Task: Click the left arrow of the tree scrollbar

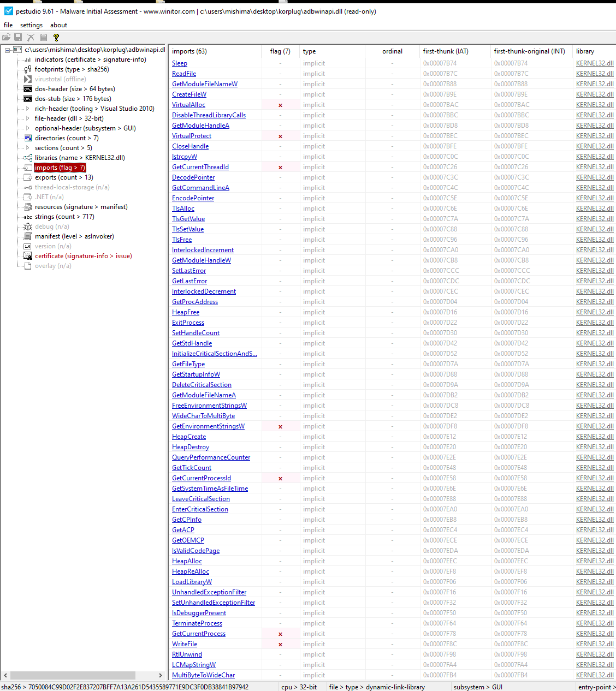Action: point(5,675)
